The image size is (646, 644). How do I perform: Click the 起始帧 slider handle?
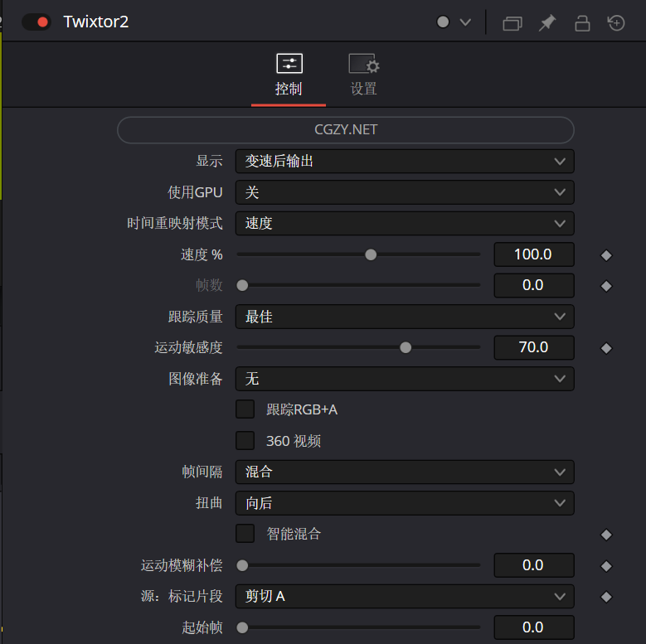pyautogui.click(x=242, y=627)
